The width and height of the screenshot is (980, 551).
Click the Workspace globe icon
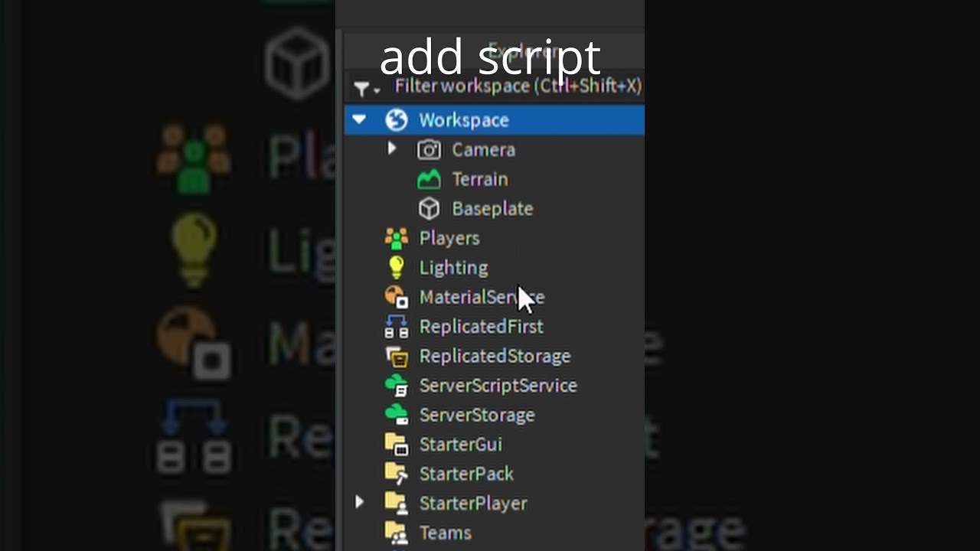click(x=396, y=120)
